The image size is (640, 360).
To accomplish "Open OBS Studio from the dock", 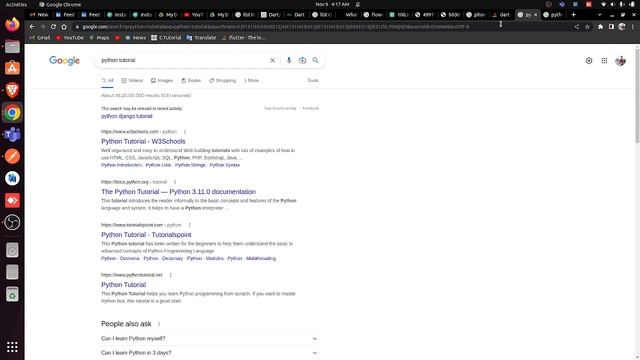I will (x=12, y=222).
